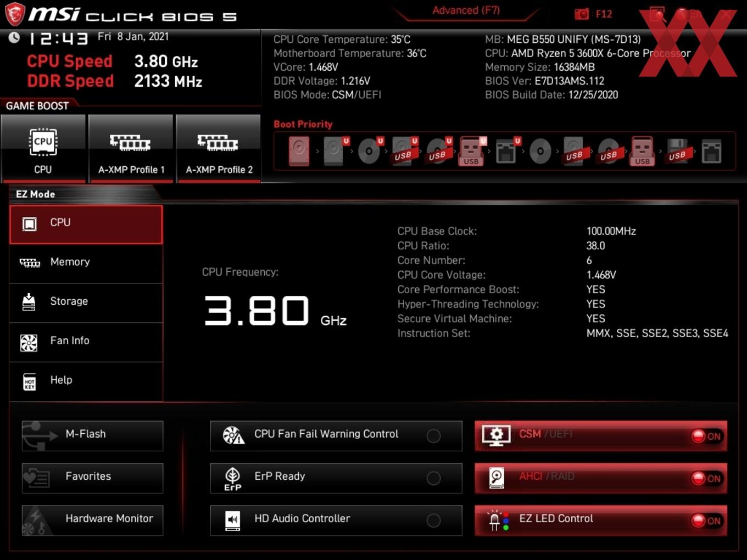Enable the ErP Ready radio circle
This screenshot has height=560, width=747.
click(x=433, y=478)
